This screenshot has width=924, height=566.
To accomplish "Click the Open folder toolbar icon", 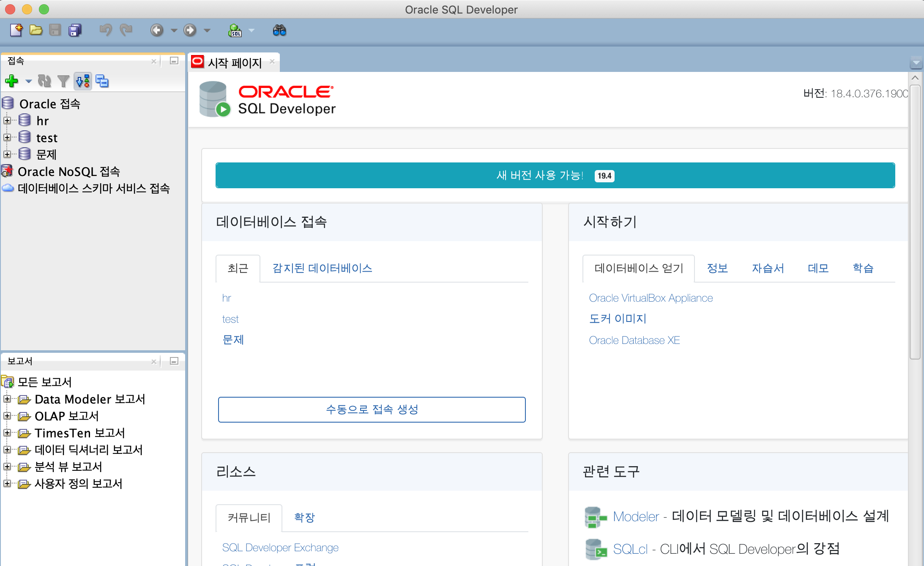I will click(x=36, y=30).
